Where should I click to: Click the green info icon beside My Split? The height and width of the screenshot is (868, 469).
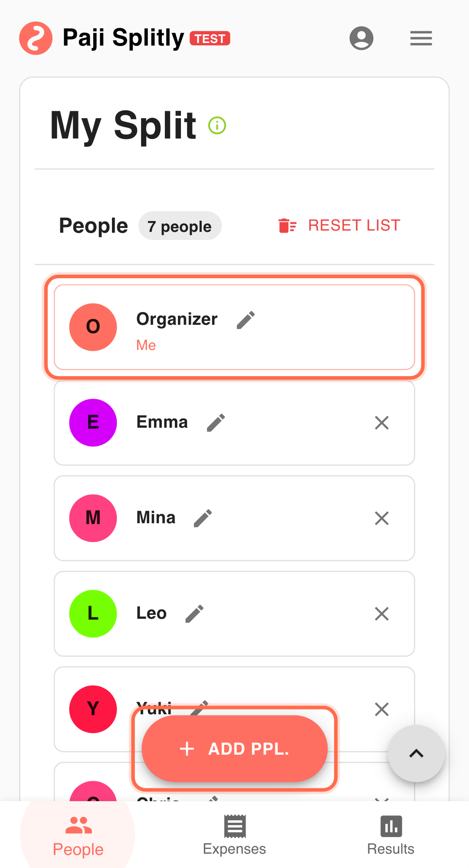[217, 125]
